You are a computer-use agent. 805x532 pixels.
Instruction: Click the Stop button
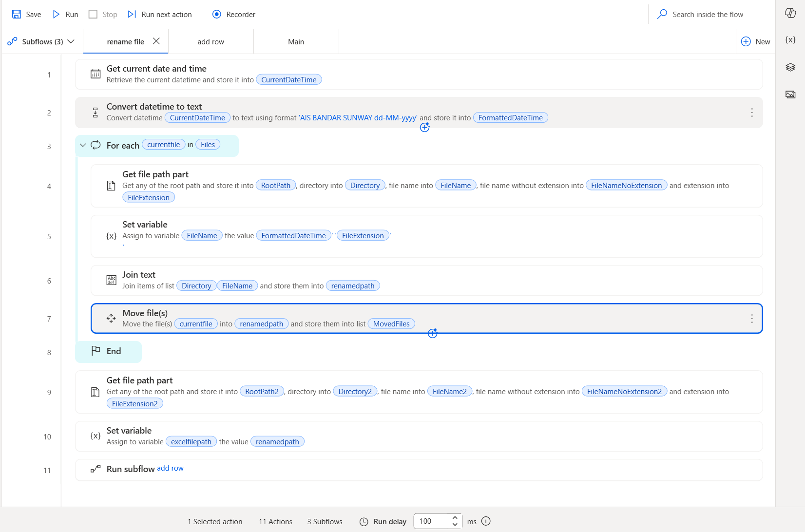coord(103,14)
